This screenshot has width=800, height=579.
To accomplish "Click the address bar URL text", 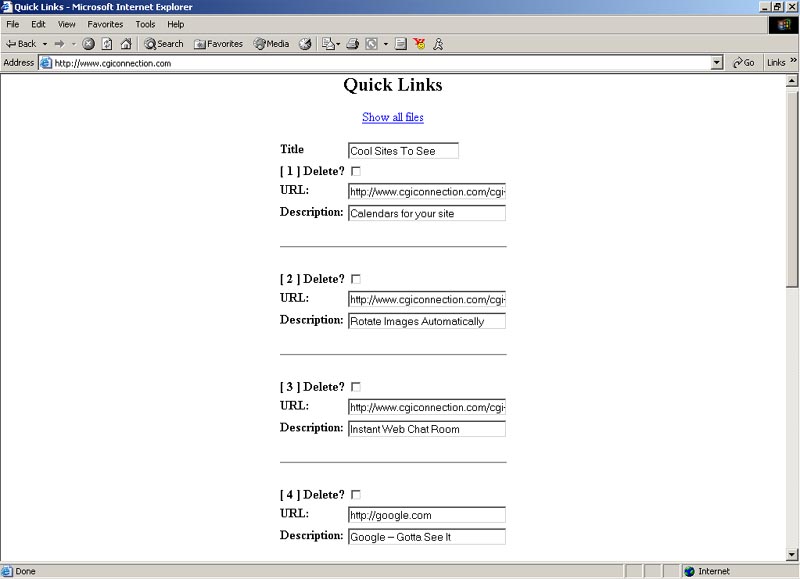I will pyautogui.click(x=113, y=63).
